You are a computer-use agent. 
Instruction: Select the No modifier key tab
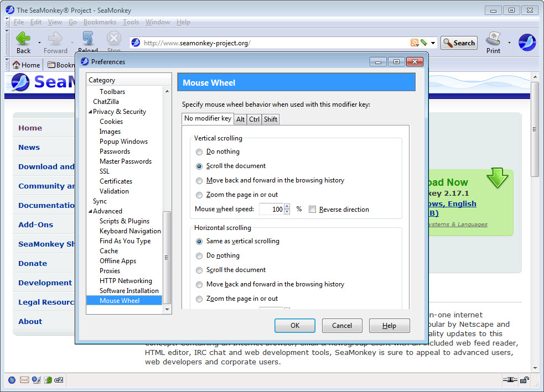(x=208, y=118)
